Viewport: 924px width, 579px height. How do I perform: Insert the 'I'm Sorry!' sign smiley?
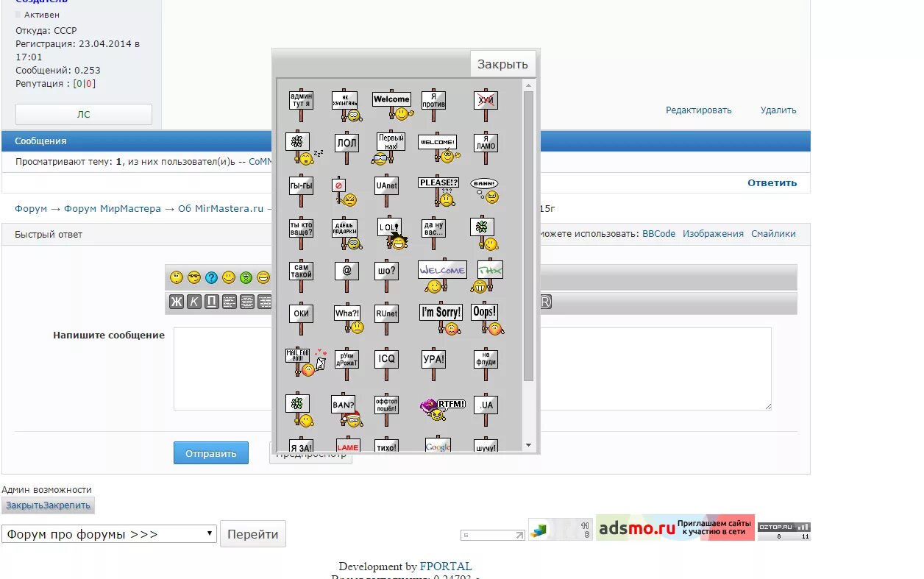click(441, 319)
